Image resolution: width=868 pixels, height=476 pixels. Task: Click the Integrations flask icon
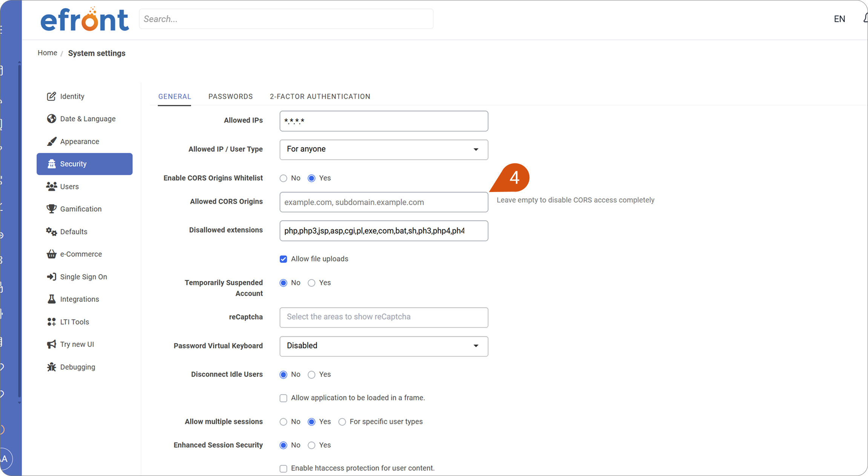click(x=51, y=299)
